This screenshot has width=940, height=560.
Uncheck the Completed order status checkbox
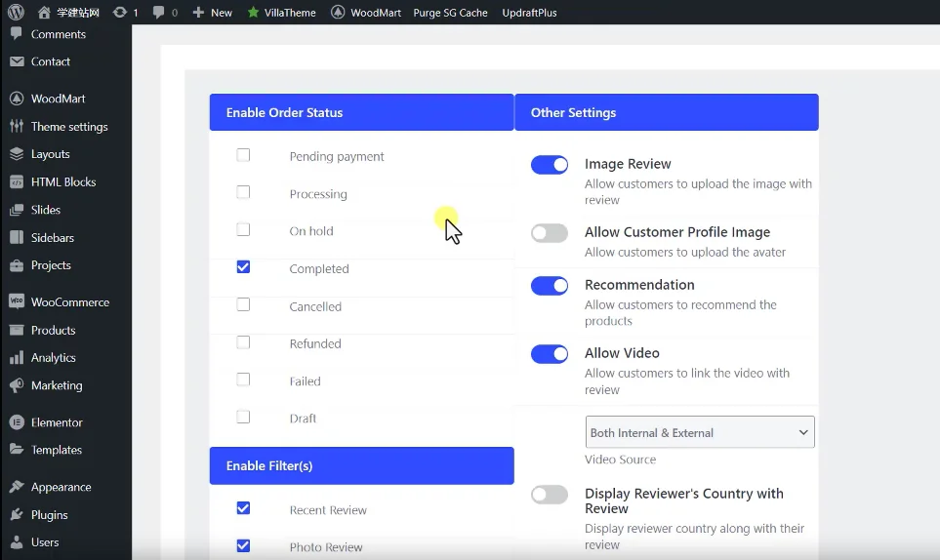tap(243, 267)
